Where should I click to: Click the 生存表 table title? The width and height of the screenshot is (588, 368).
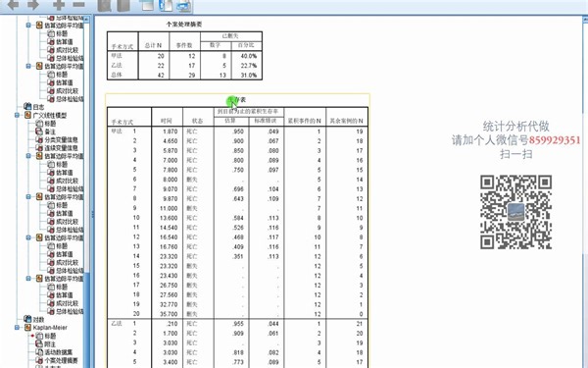coord(237,100)
